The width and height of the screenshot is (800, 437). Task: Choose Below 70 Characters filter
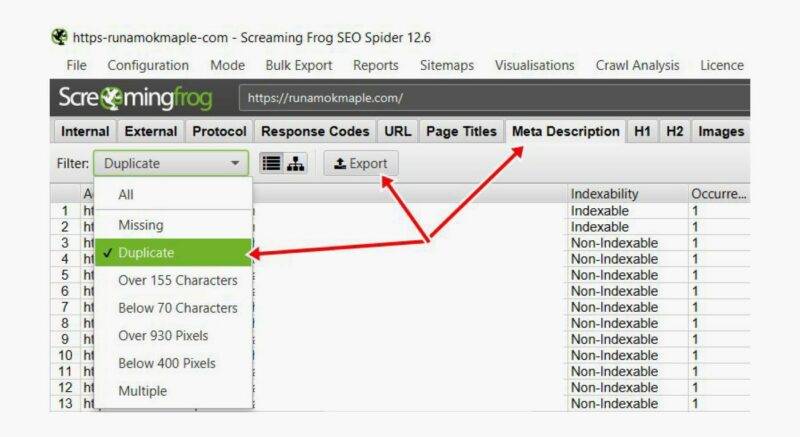tap(173, 308)
